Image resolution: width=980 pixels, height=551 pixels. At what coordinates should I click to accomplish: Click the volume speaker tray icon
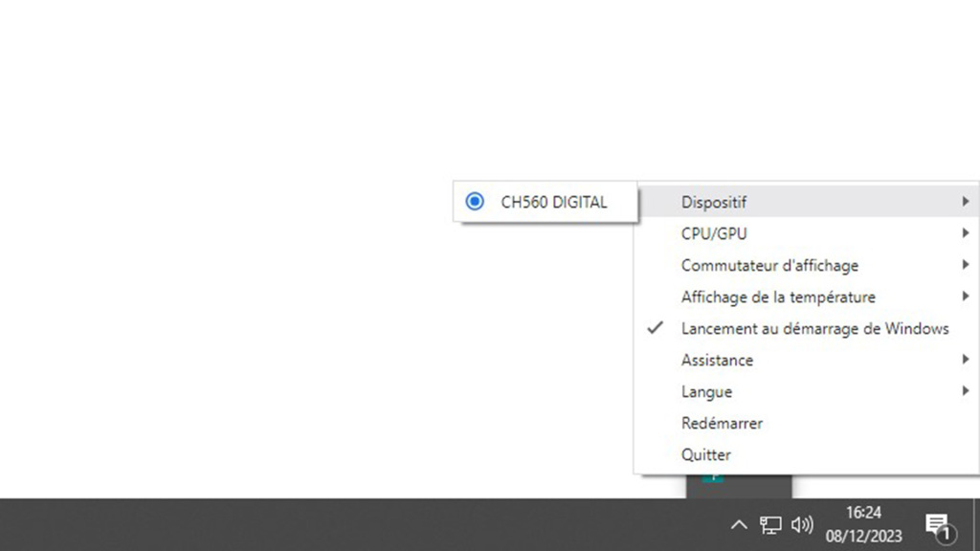coord(802,524)
